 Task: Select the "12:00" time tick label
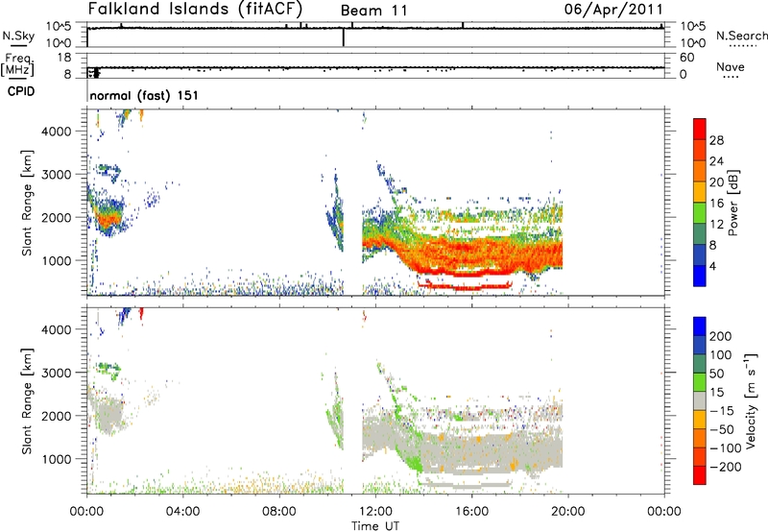[375, 512]
